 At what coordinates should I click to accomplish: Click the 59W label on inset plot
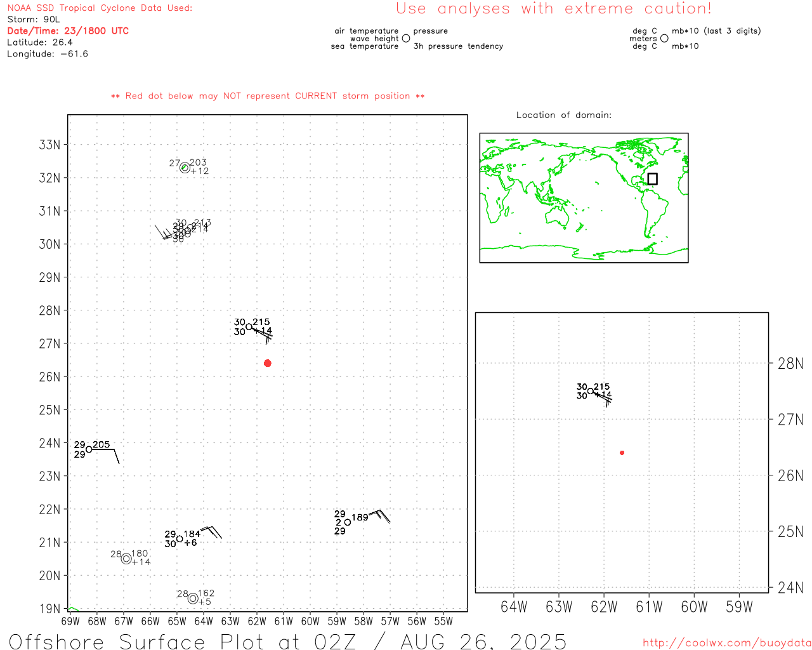pos(739,607)
